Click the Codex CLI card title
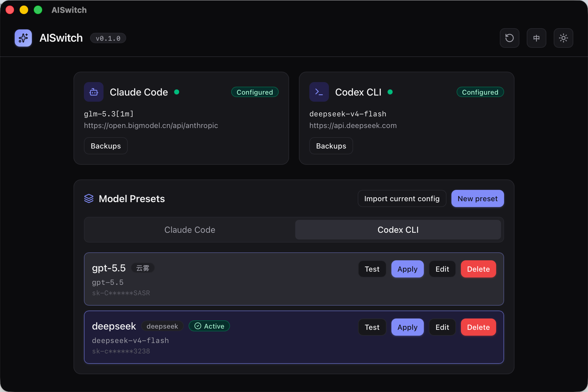This screenshot has width=588, height=392. 358,92
